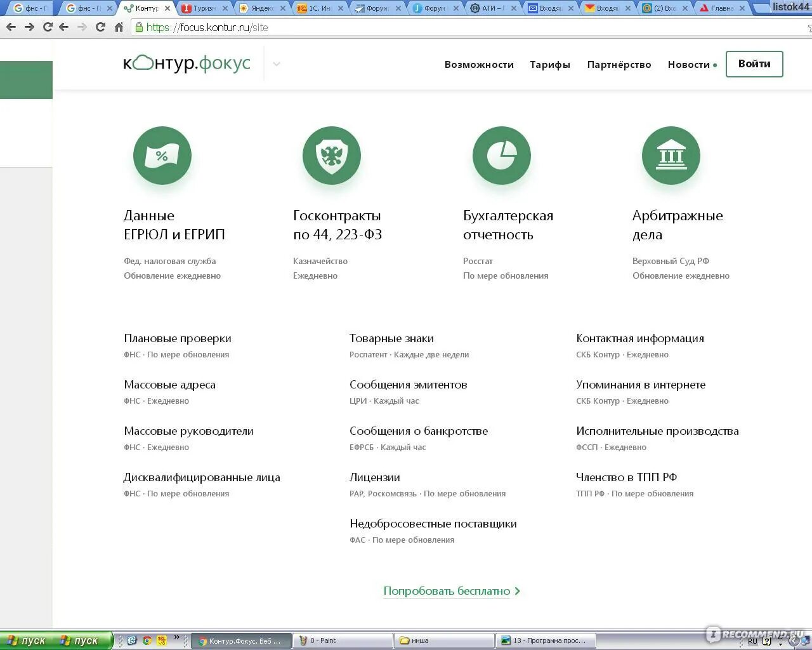Click the Исполнительные производства item
Screen dimensions: 812x650
(657, 431)
